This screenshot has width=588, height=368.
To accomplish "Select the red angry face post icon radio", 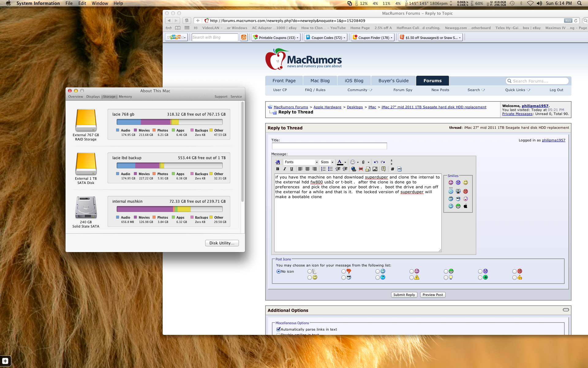I will click(514, 271).
